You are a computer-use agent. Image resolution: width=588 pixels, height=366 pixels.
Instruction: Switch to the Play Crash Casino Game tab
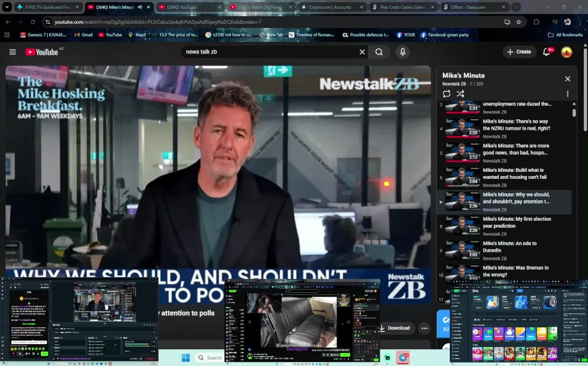403,7
